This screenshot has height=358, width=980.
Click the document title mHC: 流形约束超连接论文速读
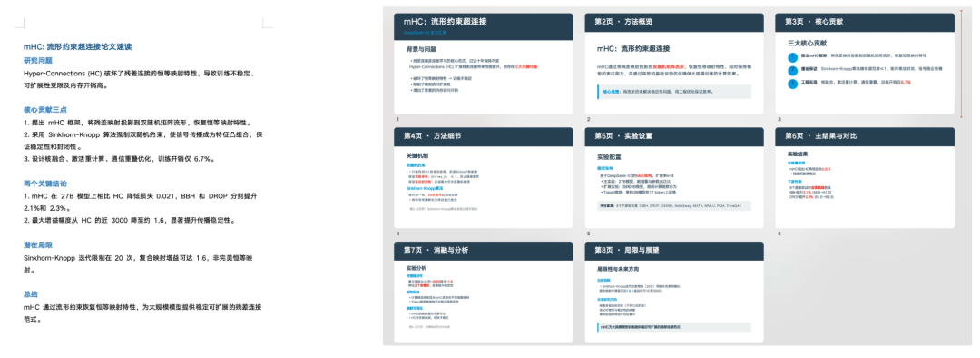click(x=77, y=47)
